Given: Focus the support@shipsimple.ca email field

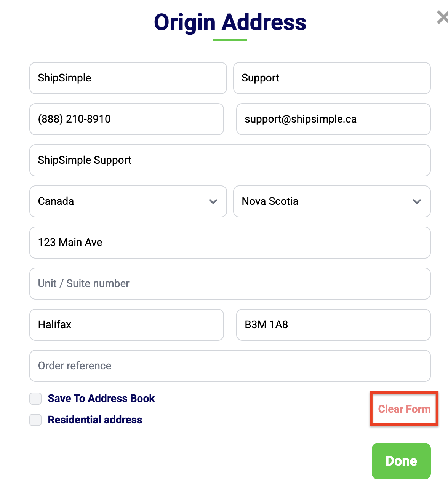Looking at the screenshot, I should (x=333, y=119).
